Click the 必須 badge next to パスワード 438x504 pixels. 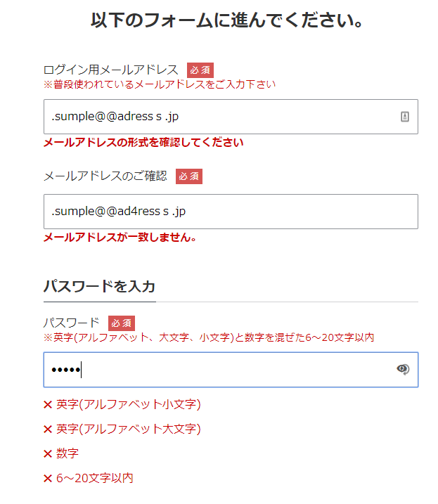121,323
